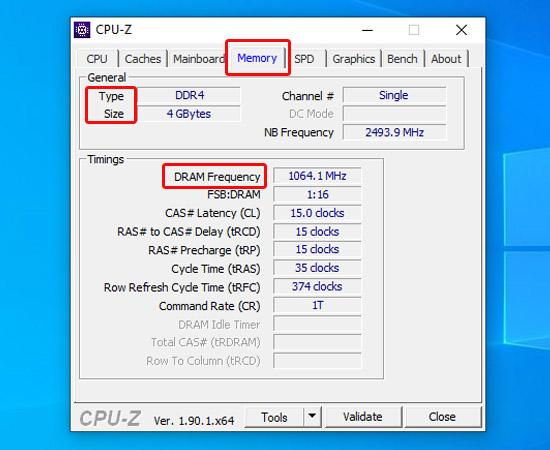Screen dimensions: 550x450
Task: Expand the Tools dropdown arrow
Action: [312, 417]
